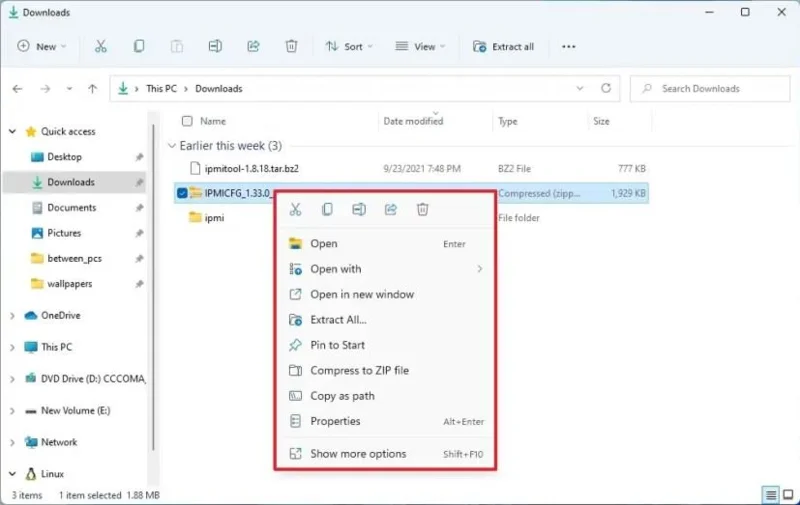Click the Copy icon in the context menu
Screen dimensions: 800x505
click(x=327, y=209)
